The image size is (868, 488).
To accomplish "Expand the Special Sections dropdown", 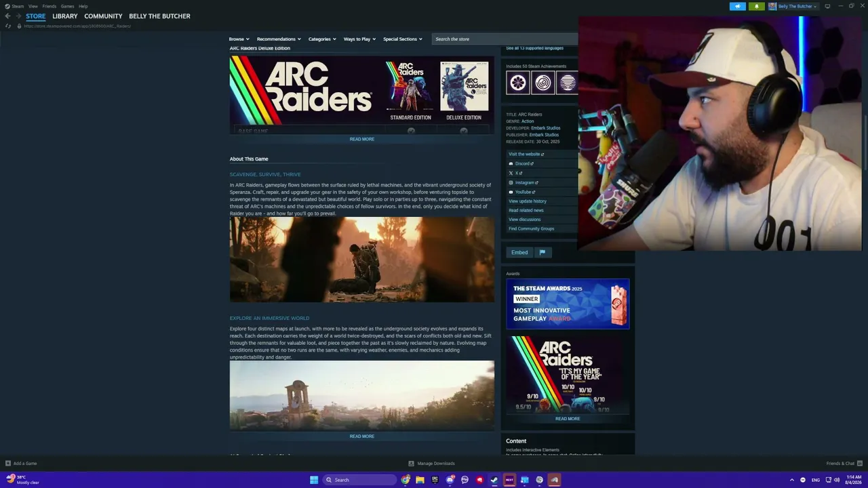I will (403, 39).
